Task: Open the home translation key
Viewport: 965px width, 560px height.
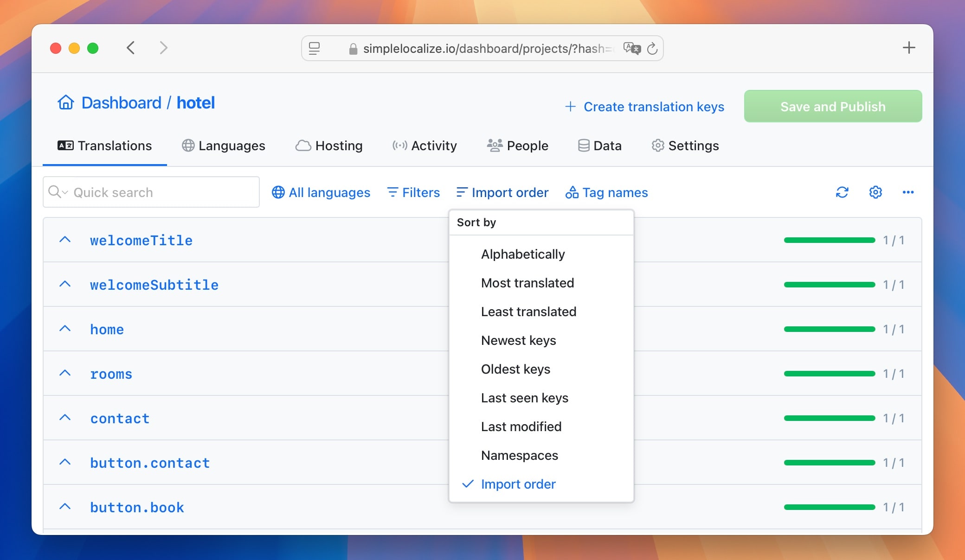Action: 107,329
